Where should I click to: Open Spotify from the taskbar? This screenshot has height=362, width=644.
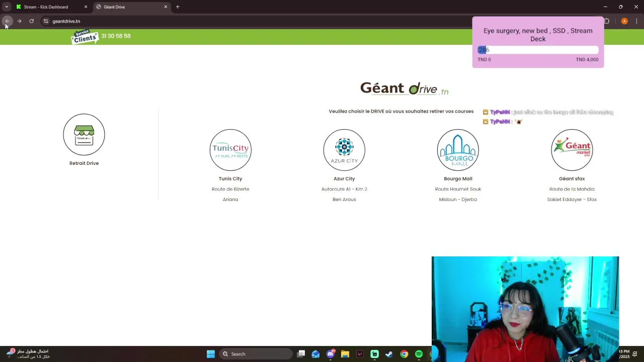pos(419,354)
